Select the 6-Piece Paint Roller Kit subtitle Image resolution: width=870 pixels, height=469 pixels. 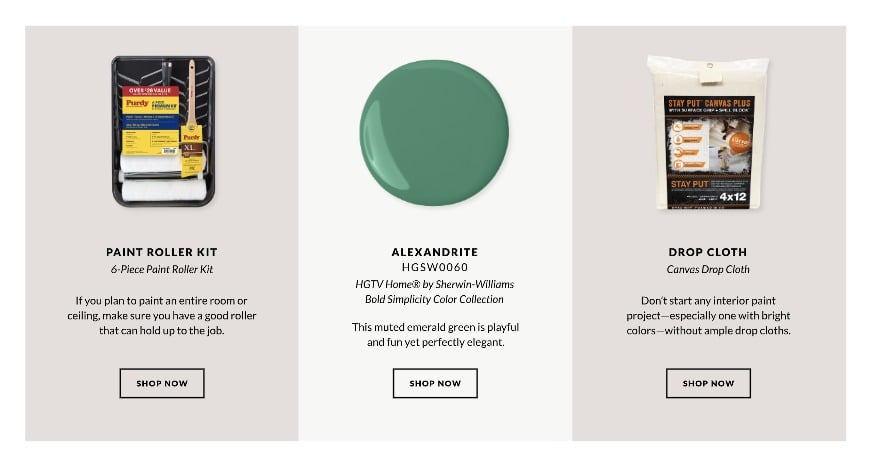coord(162,269)
